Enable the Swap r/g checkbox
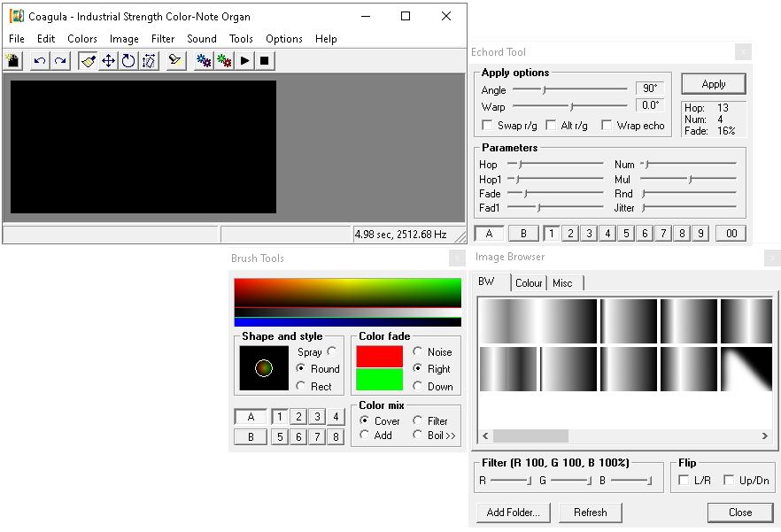This screenshot has width=781, height=532. pyautogui.click(x=487, y=126)
